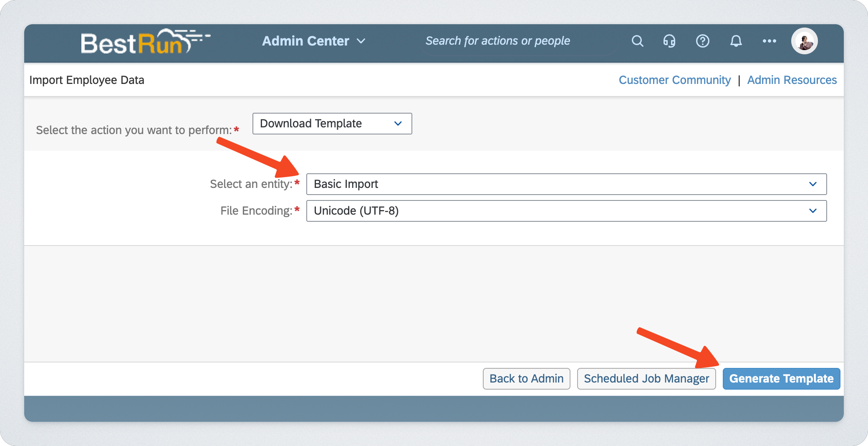Open the Scheduled Job Manager
Image resolution: width=868 pixels, height=446 pixels.
(646, 379)
